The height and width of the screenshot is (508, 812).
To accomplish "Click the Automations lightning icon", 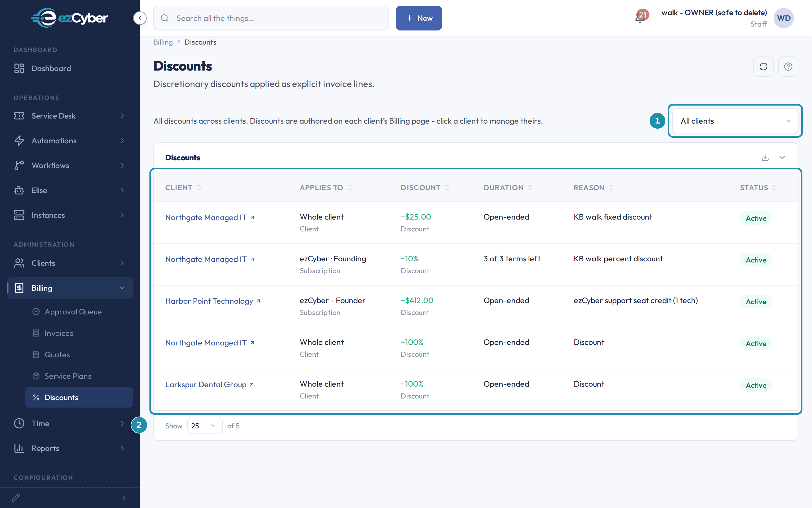I will point(19,141).
